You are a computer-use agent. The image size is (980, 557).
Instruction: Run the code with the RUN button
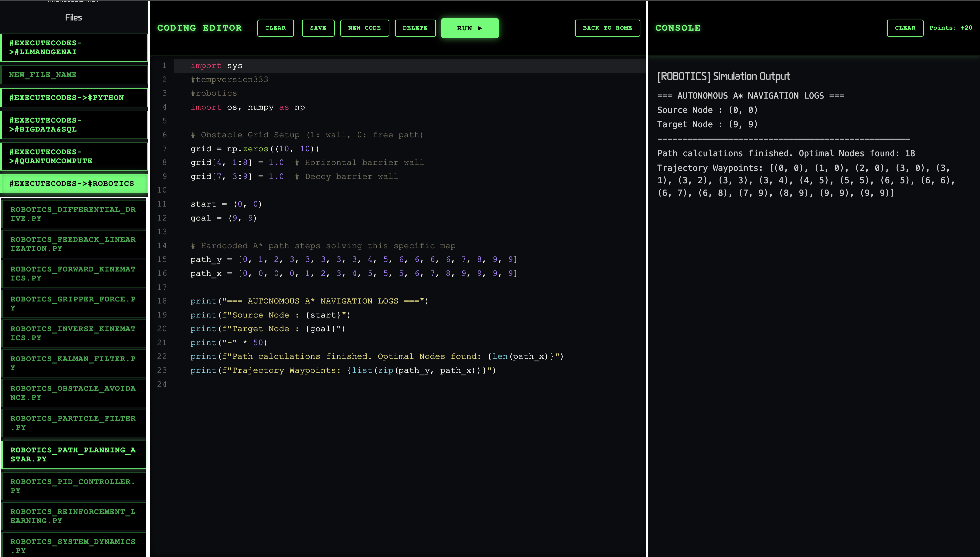[470, 28]
